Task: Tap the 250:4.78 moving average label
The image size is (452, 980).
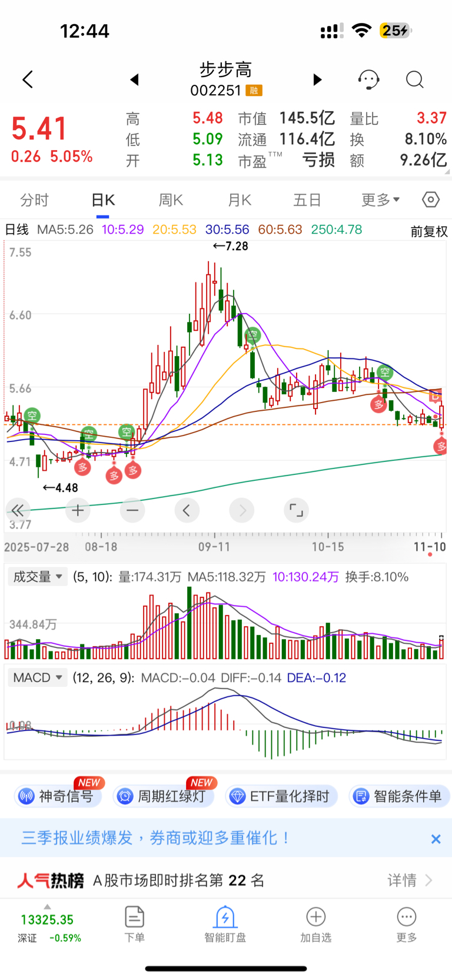Action: click(x=337, y=230)
